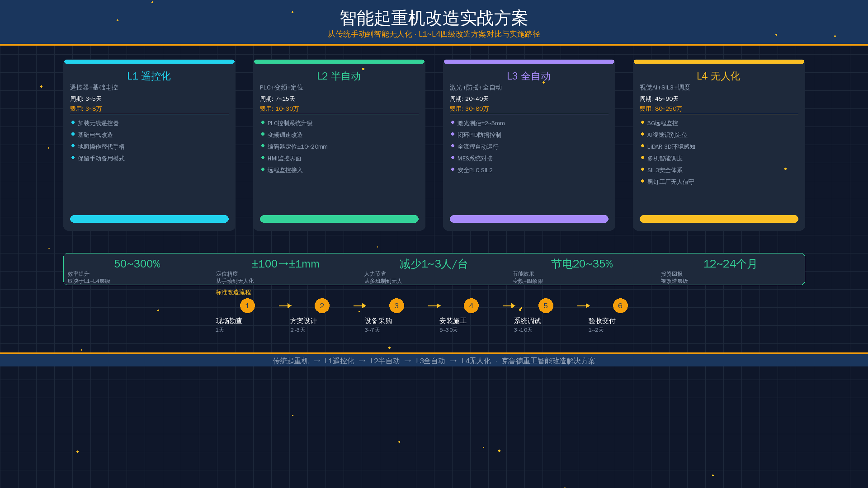The image size is (868, 488).
Task: Click 闭环PID防摇控制 bullet item
Action: point(479,135)
